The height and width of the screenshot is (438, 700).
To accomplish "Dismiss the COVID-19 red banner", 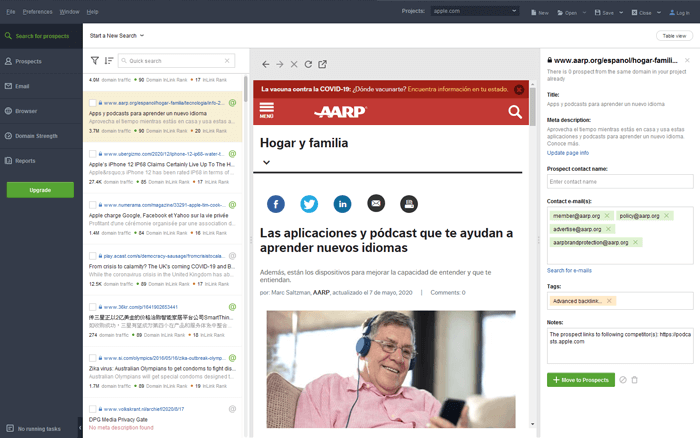I will 519,89.
